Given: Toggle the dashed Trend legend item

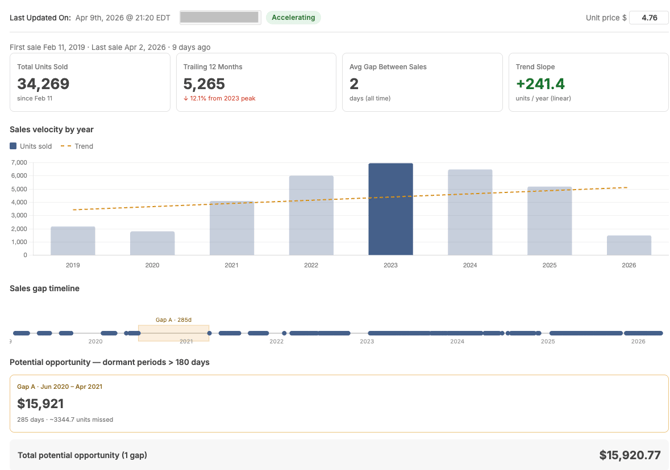Looking at the screenshot, I should point(77,146).
